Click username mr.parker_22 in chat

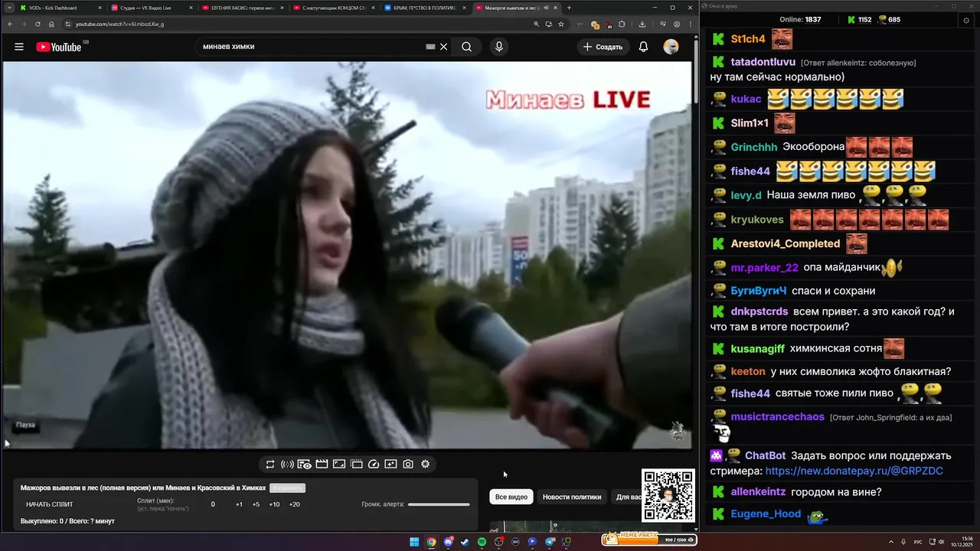[765, 268]
